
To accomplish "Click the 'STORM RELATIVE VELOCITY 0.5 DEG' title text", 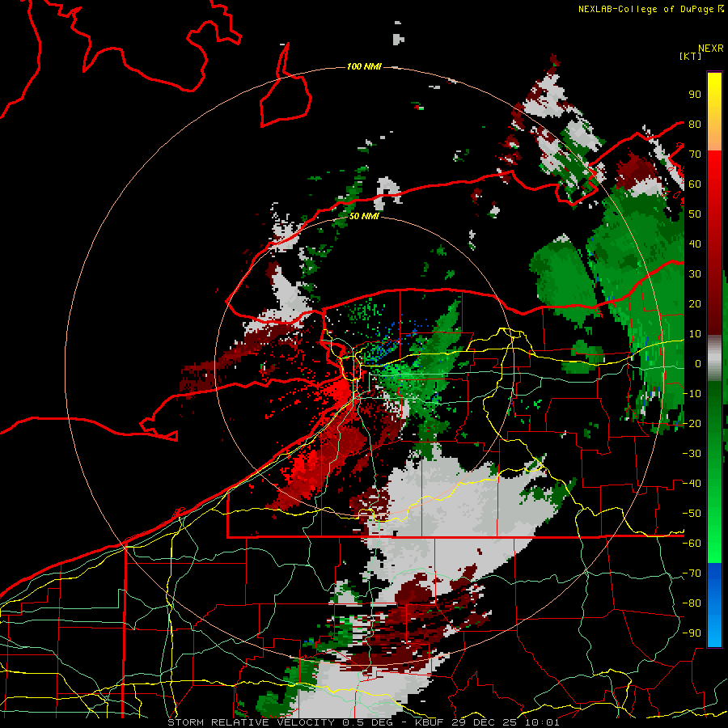I will tap(280, 722).
